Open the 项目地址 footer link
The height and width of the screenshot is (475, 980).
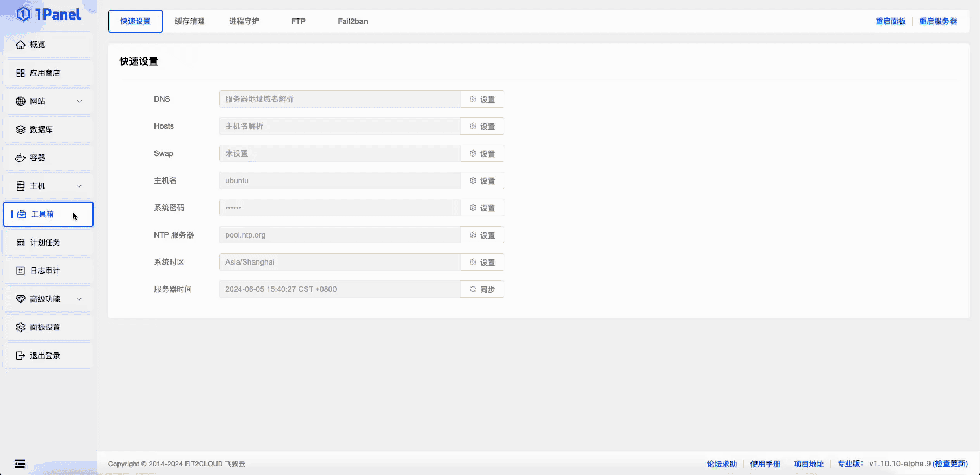tap(809, 464)
